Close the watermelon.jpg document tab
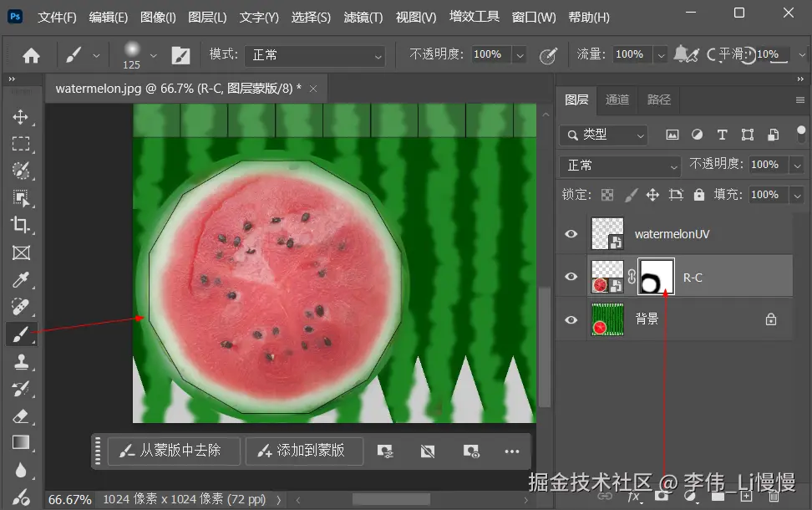 click(x=313, y=89)
